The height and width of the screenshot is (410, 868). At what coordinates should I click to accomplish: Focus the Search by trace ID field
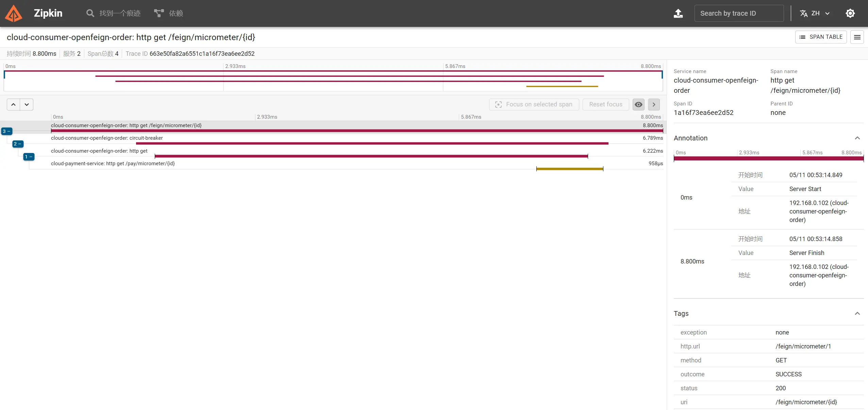point(739,13)
